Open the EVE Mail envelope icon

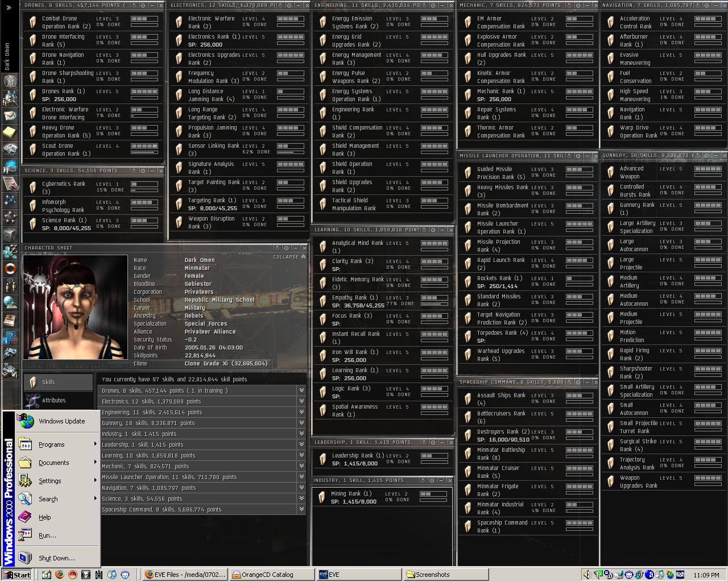pyautogui.click(x=10, y=115)
